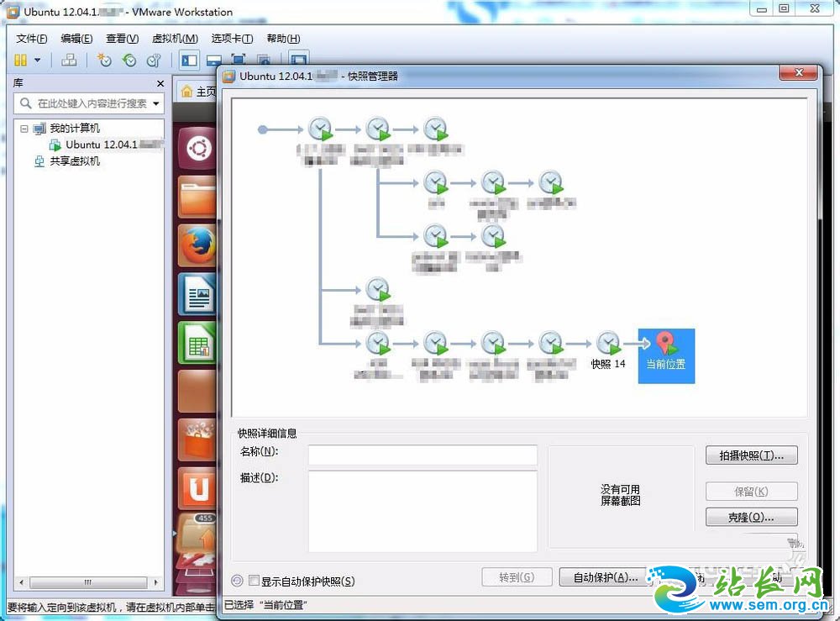Screen dimensions: 840x621
Task: Open LibreOffice Calc launcher icon
Action: click(197, 343)
